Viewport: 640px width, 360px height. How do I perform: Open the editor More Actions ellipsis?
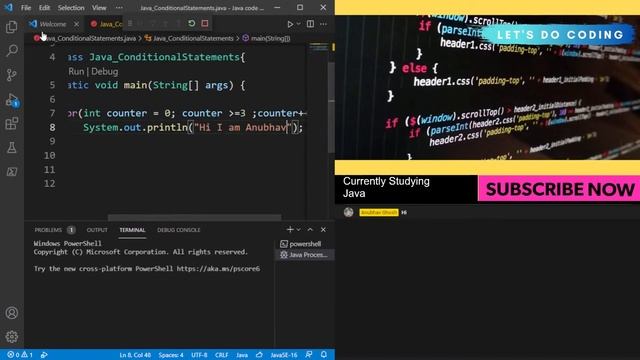[x=323, y=24]
